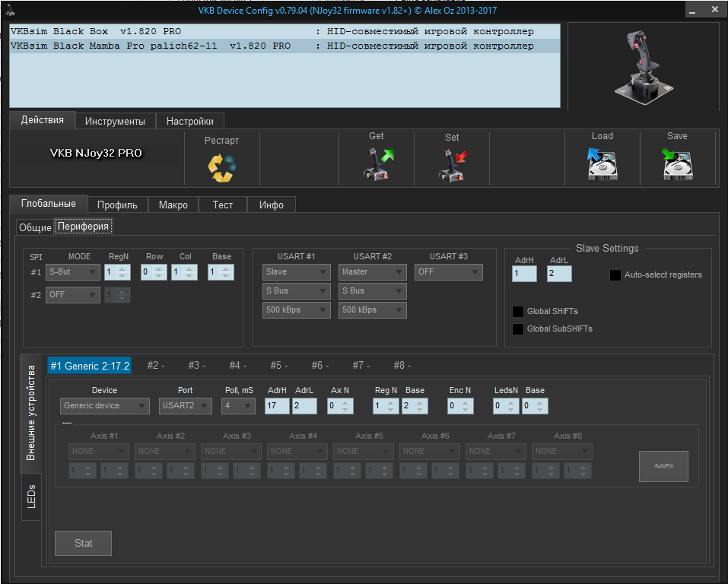Click the Reg N stepper
728x584 pixels.
pos(386,406)
